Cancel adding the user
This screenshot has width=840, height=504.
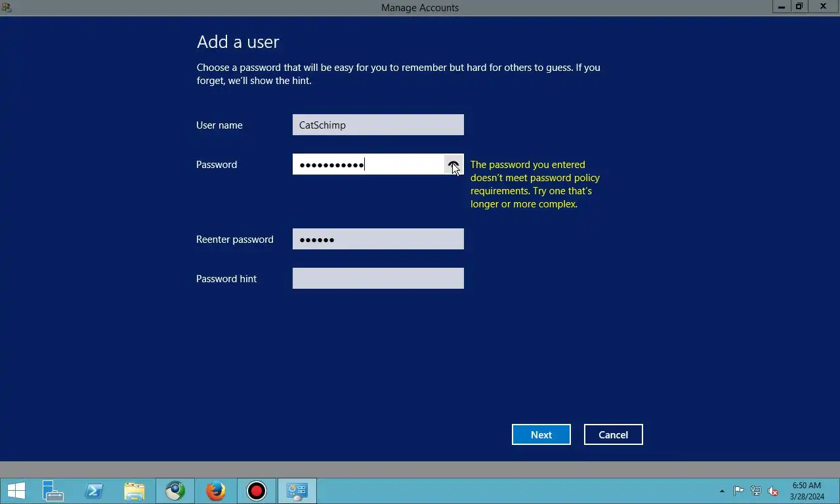point(614,434)
